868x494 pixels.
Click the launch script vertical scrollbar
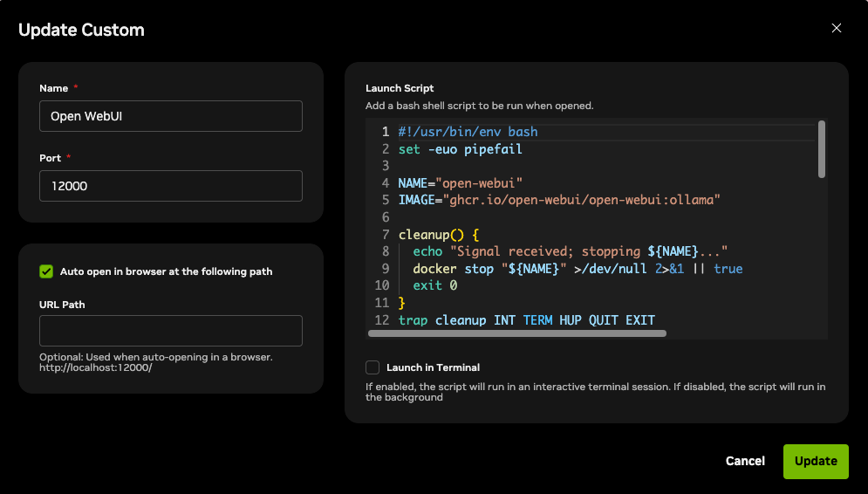click(822, 149)
